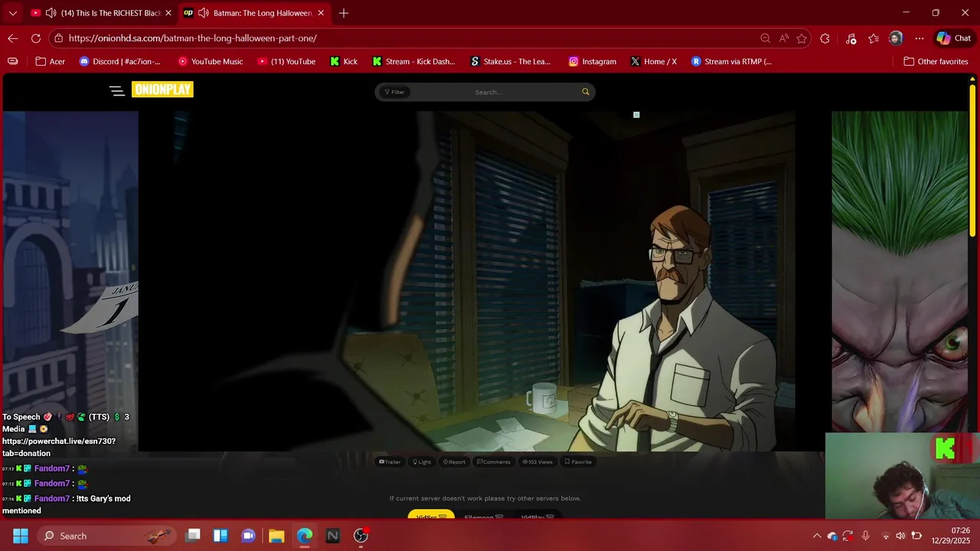The width and height of the screenshot is (980, 551).
Task: Click the onionhd.sa.com address bar URL
Action: pyautogui.click(x=192, y=38)
